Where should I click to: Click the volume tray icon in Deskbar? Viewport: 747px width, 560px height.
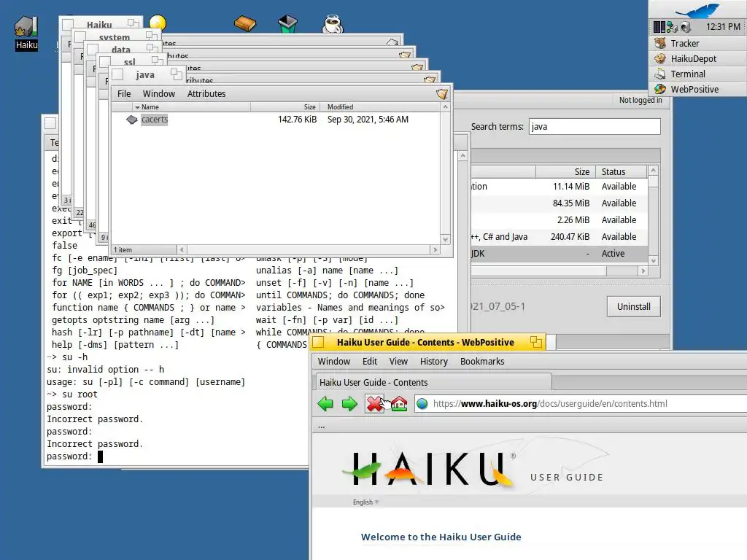(686, 27)
